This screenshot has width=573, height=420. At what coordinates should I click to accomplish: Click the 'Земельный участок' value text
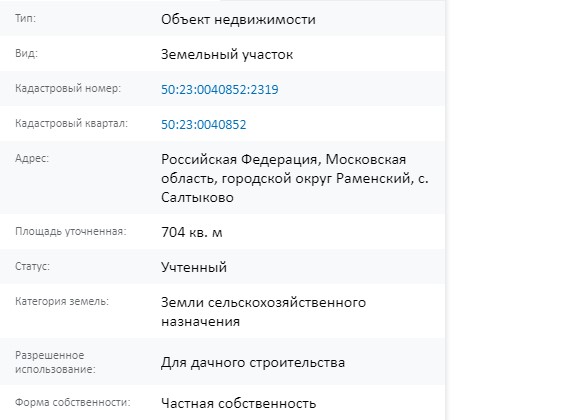pos(227,54)
